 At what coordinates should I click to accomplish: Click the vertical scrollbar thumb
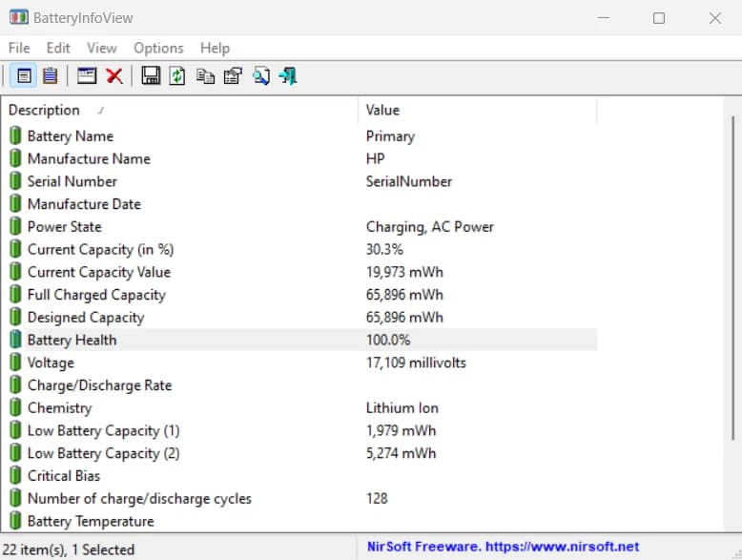point(732,279)
